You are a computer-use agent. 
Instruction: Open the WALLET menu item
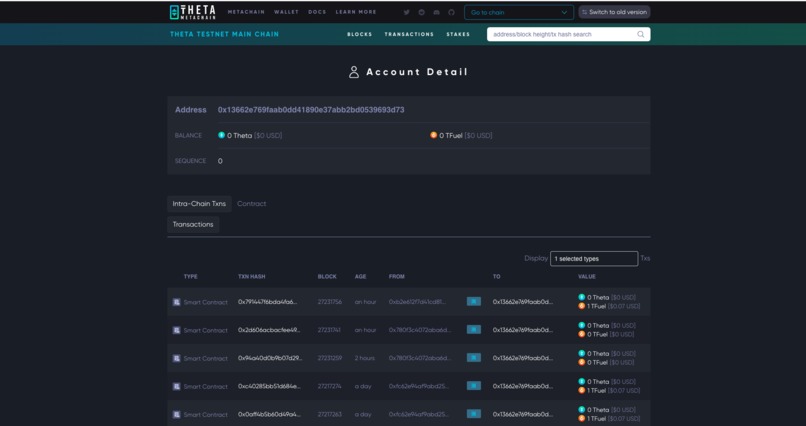click(x=286, y=12)
